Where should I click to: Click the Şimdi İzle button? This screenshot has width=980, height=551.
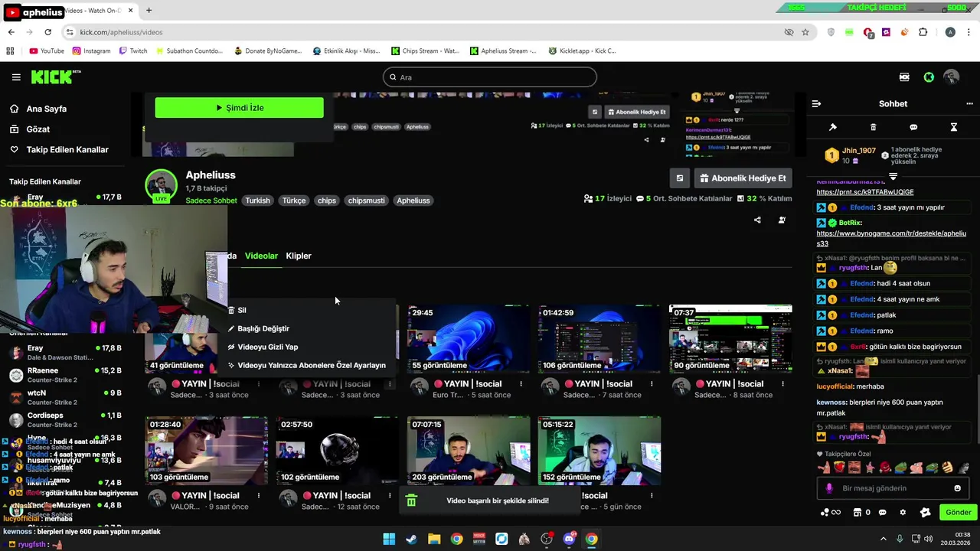[x=240, y=108]
